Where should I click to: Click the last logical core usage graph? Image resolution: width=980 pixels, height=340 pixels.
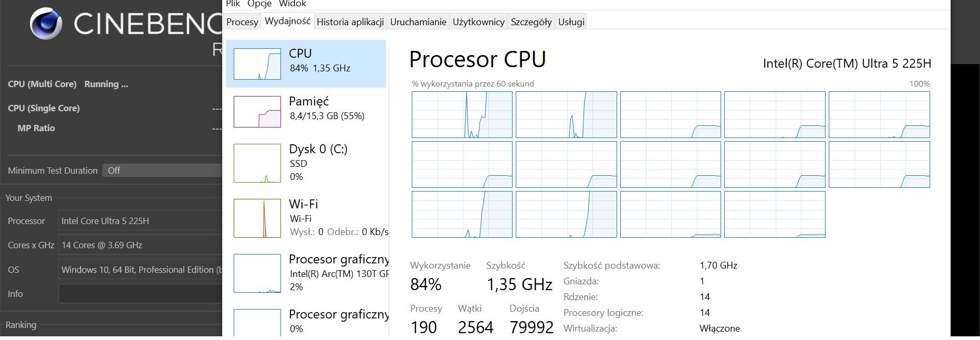(775, 215)
